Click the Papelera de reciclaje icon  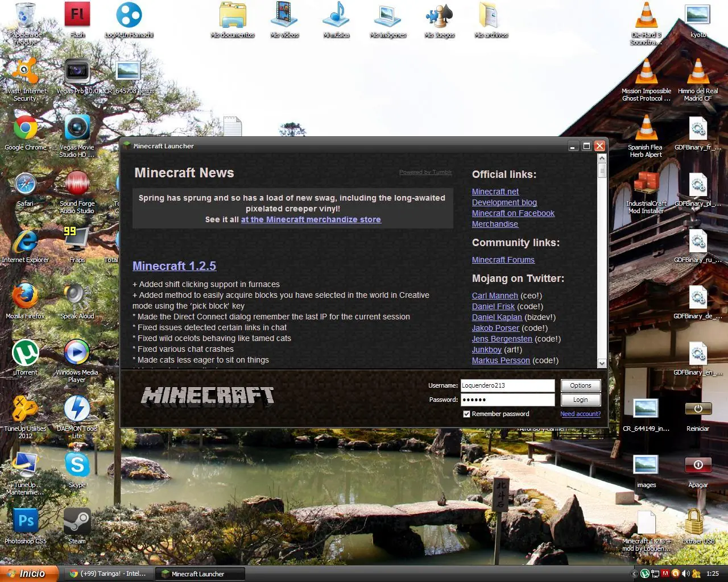pyautogui.click(x=26, y=23)
